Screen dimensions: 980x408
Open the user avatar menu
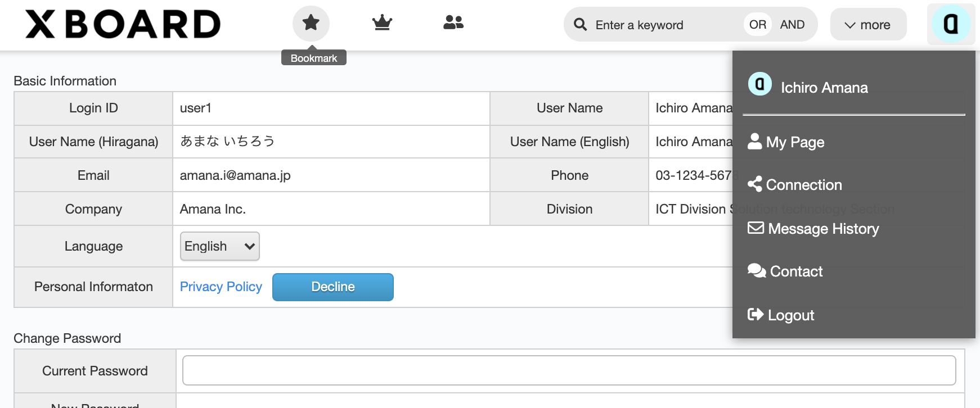[x=951, y=24]
